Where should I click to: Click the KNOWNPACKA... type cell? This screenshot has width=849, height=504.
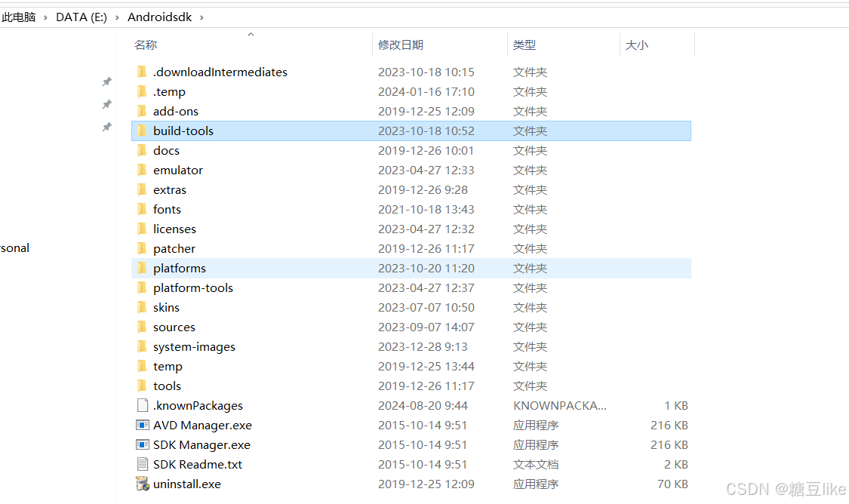(560, 405)
